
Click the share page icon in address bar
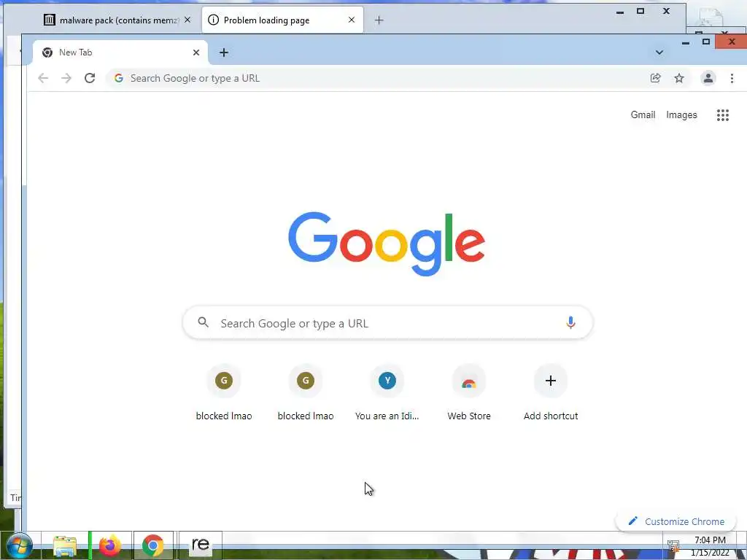click(x=656, y=78)
